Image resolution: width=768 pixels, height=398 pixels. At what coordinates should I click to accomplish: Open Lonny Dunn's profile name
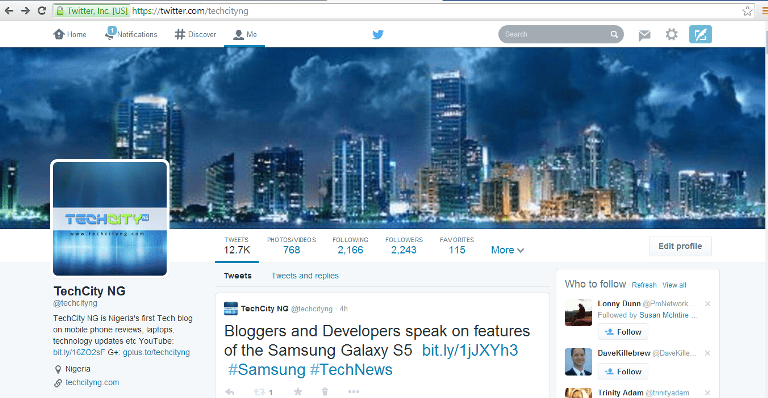(619, 304)
